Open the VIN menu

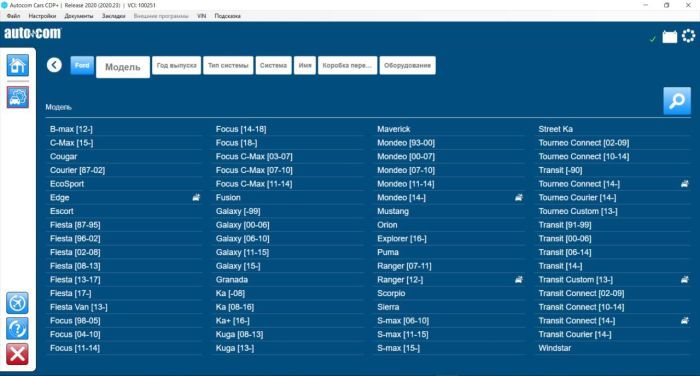pyautogui.click(x=201, y=16)
